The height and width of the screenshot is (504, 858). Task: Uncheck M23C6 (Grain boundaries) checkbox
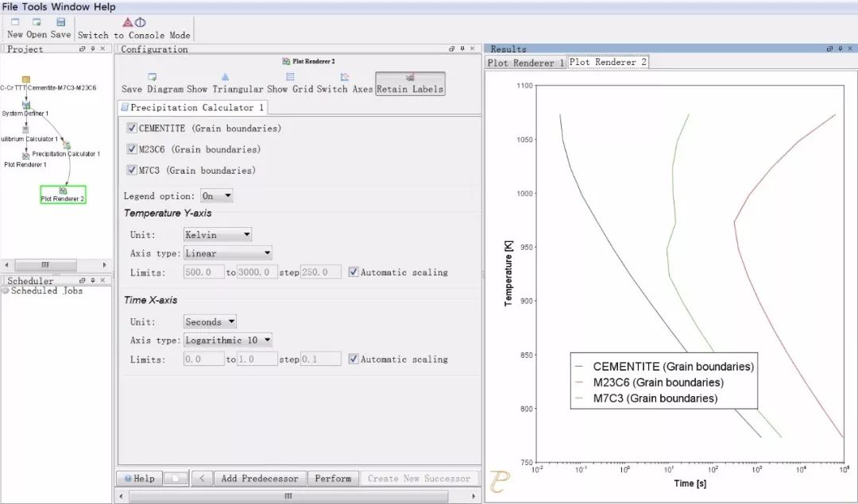[x=132, y=149]
